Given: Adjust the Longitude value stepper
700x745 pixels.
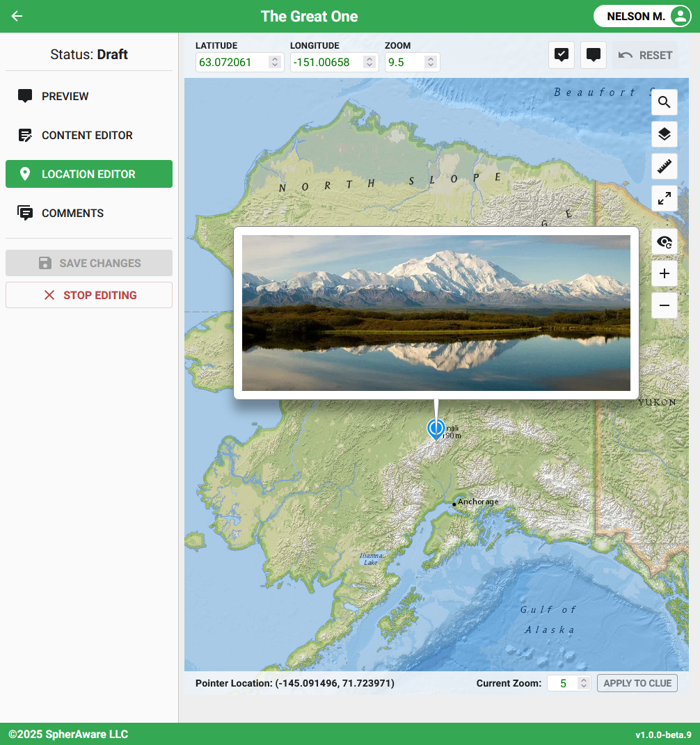Looking at the screenshot, I should [369, 62].
